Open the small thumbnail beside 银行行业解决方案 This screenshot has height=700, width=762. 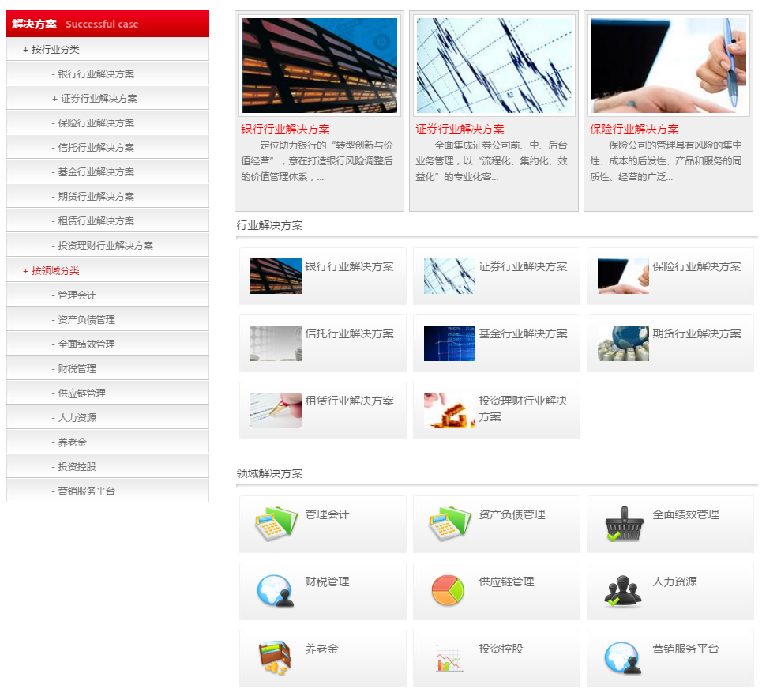click(x=276, y=276)
